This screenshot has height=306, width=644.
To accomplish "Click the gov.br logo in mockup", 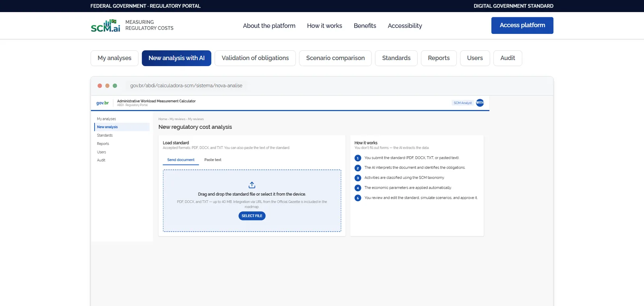I will click(103, 103).
